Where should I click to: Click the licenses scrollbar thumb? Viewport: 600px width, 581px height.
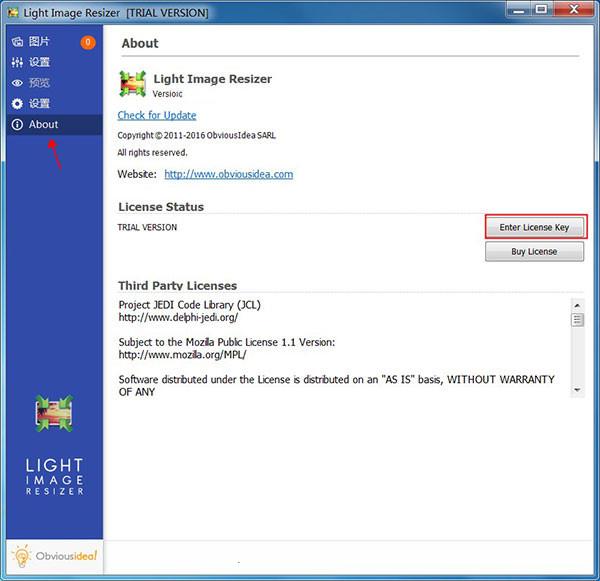[x=577, y=320]
